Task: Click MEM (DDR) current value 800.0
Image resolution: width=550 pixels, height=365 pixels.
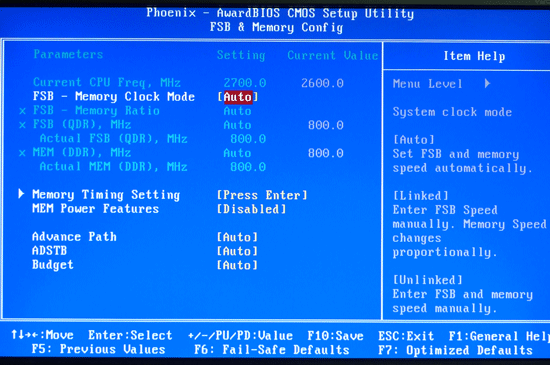Action: [x=326, y=153]
